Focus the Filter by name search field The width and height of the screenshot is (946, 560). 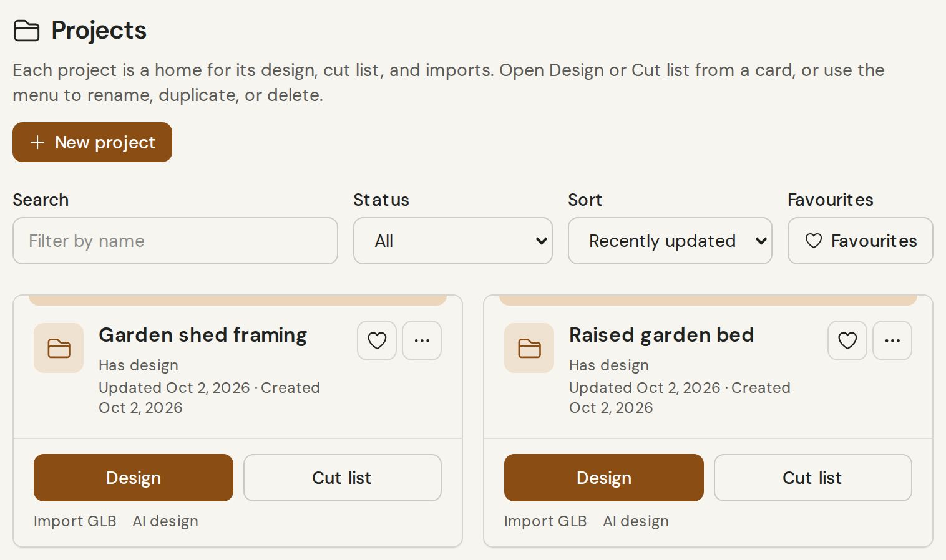coord(175,241)
